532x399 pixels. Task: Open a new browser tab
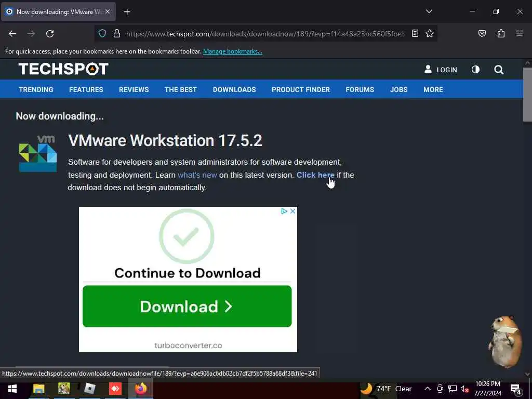[127, 12]
